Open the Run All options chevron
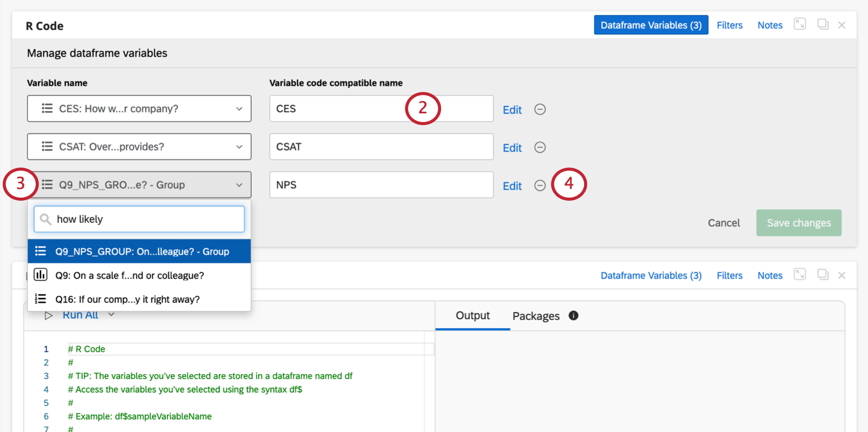The width and height of the screenshot is (868, 432). pyautogui.click(x=111, y=315)
